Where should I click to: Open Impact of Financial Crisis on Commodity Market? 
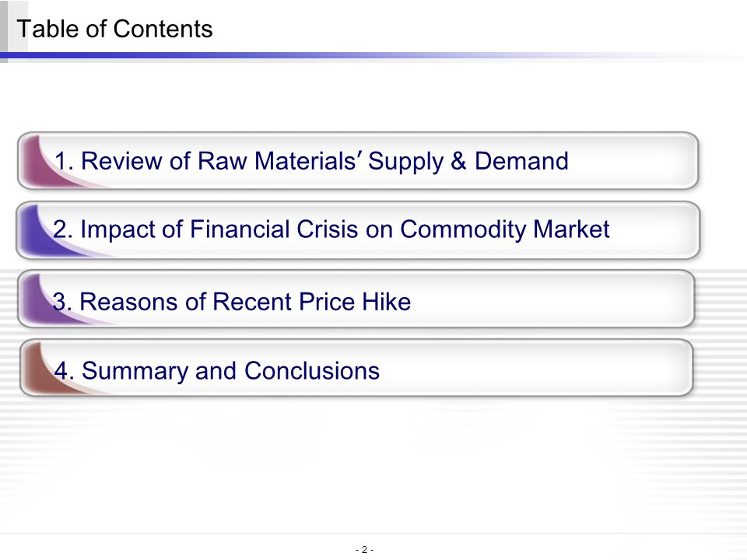coord(358,230)
